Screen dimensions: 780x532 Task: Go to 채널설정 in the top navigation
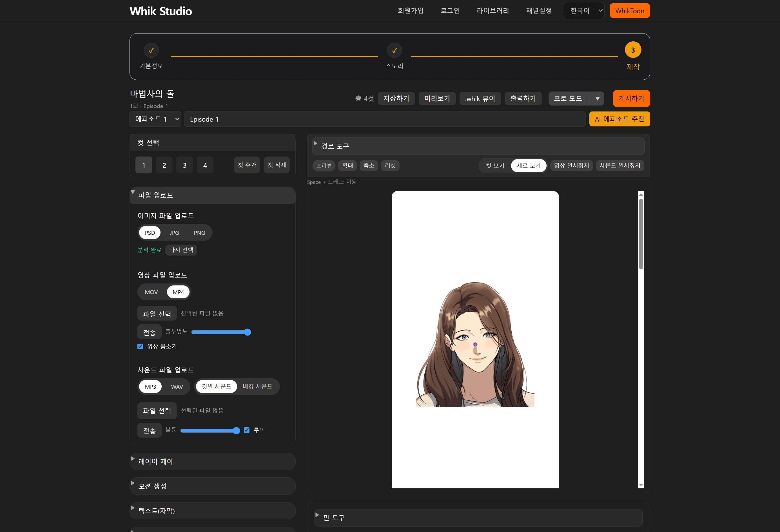pos(538,10)
